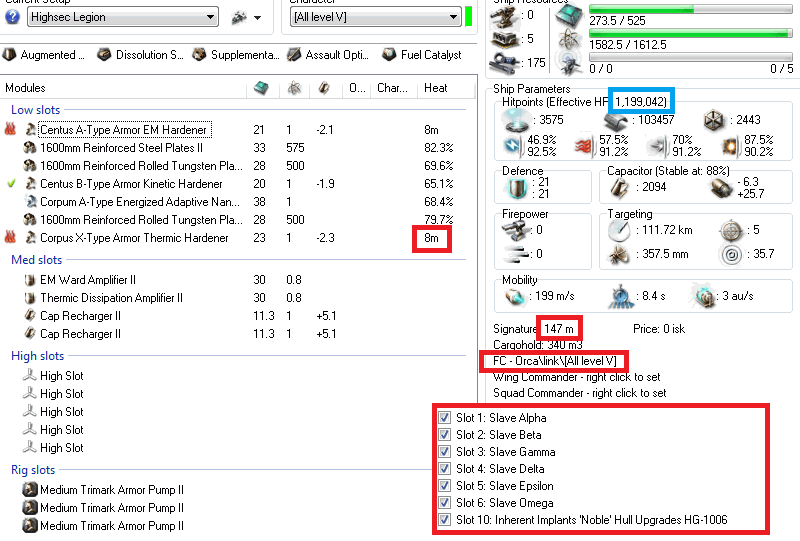800x541 pixels.
Task: Click the Char... column header
Action: coord(392,88)
